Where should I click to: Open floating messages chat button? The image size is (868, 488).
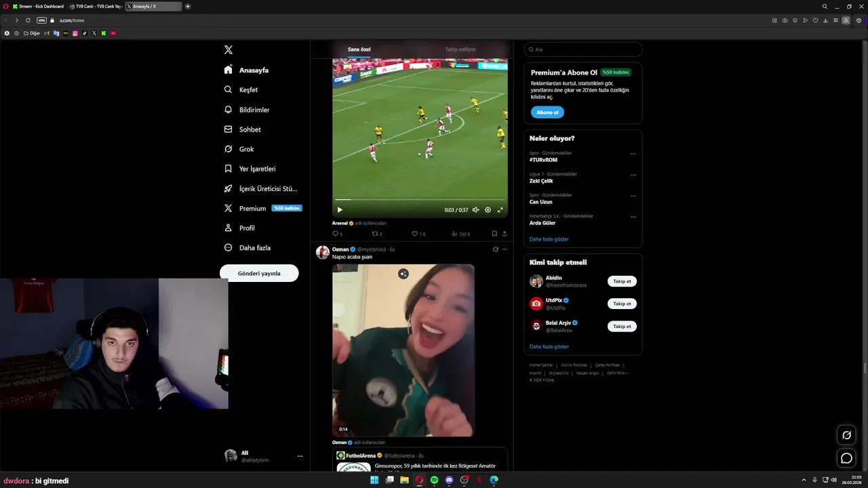tap(846, 458)
